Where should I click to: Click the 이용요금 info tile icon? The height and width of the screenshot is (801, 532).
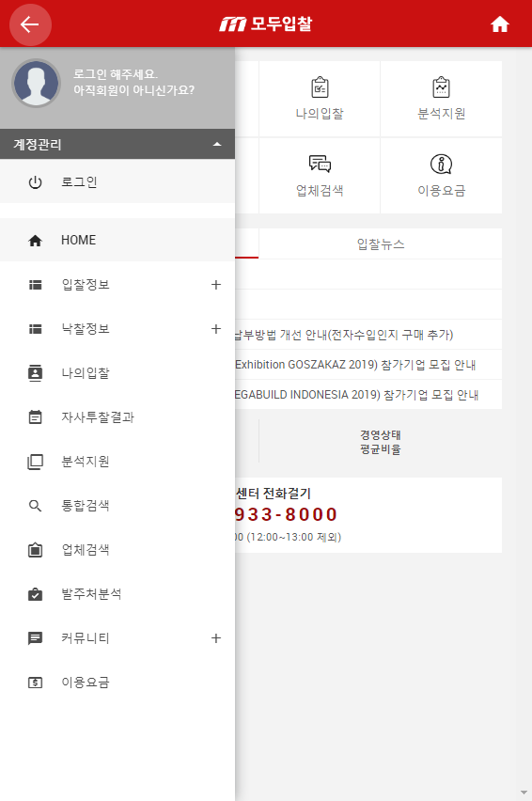[441, 164]
